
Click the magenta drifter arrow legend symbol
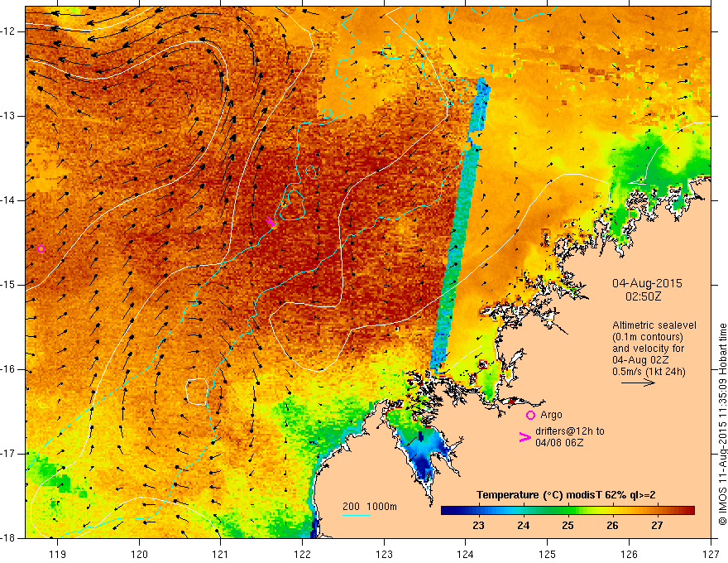pyautogui.click(x=525, y=437)
